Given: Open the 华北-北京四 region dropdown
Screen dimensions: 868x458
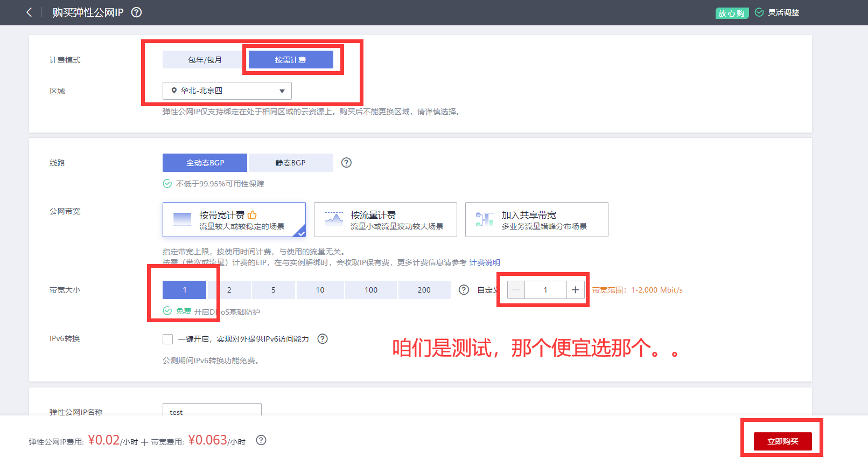Looking at the screenshot, I should pyautogui.click(x=227, y=91).
